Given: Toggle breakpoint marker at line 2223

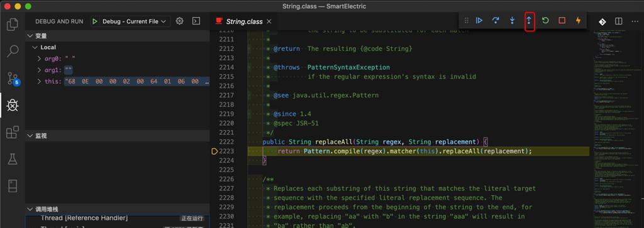Looking at the screenshot, I should point(214,151).
